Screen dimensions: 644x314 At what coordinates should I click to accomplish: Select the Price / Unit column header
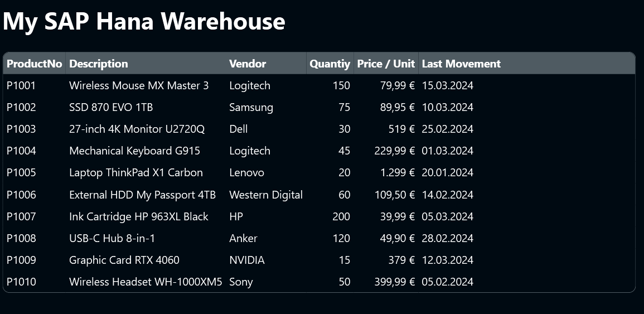click(386, 64)
